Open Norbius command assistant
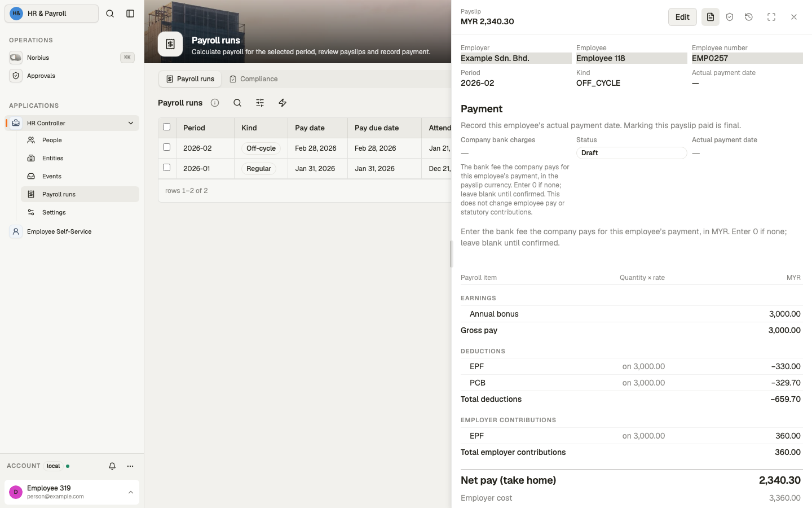This screenshot has height=508, width=812. coord(72,58)
